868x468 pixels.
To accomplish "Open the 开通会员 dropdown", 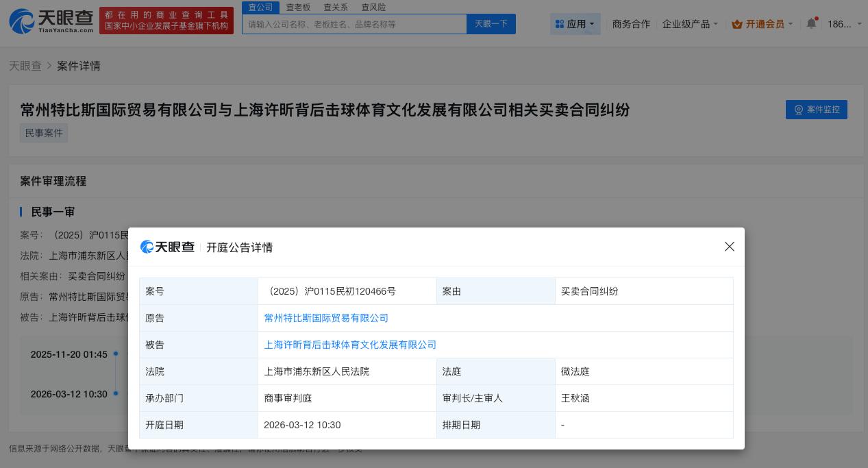I will click(x=762, y=24).
